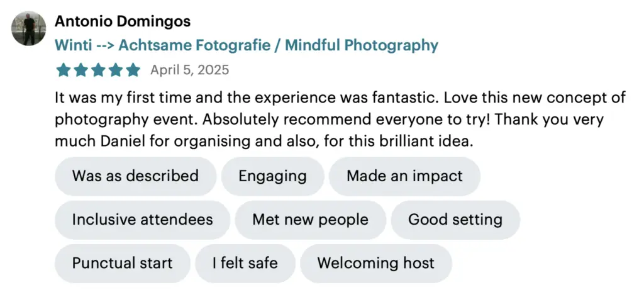Click the fifth rating star
Image resolution: width=644 pixels, height=297 pixels.
tap(133, 70)
